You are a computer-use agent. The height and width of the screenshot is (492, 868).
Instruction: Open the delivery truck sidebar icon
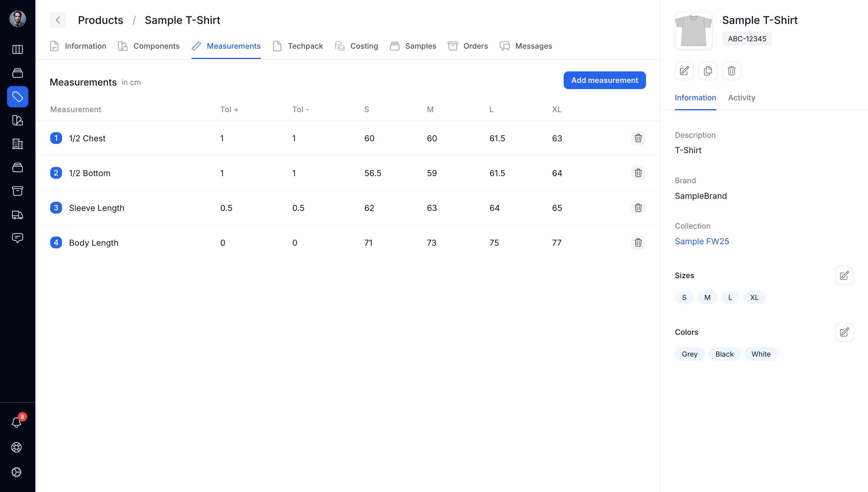[x=18, y=215]
